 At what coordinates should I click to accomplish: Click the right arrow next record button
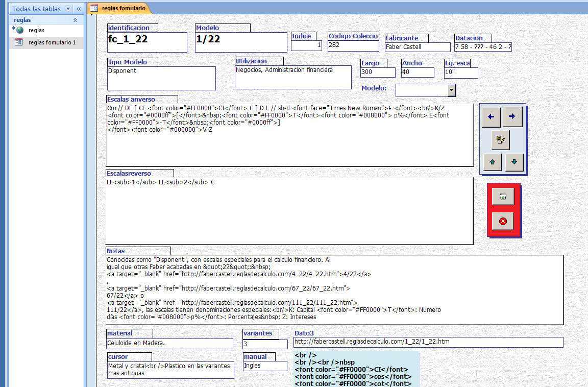click(512, 117)
